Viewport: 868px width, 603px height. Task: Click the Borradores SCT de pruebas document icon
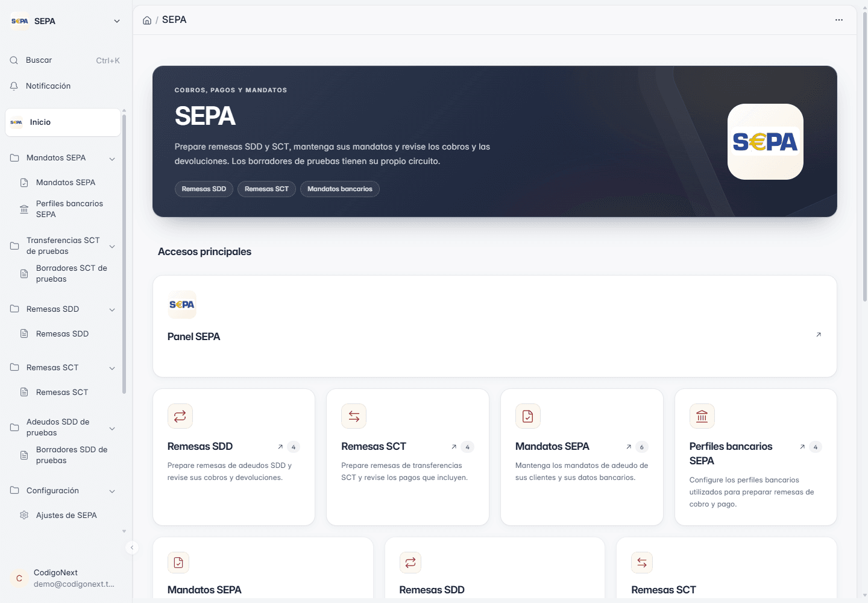[x=24, y=274]
